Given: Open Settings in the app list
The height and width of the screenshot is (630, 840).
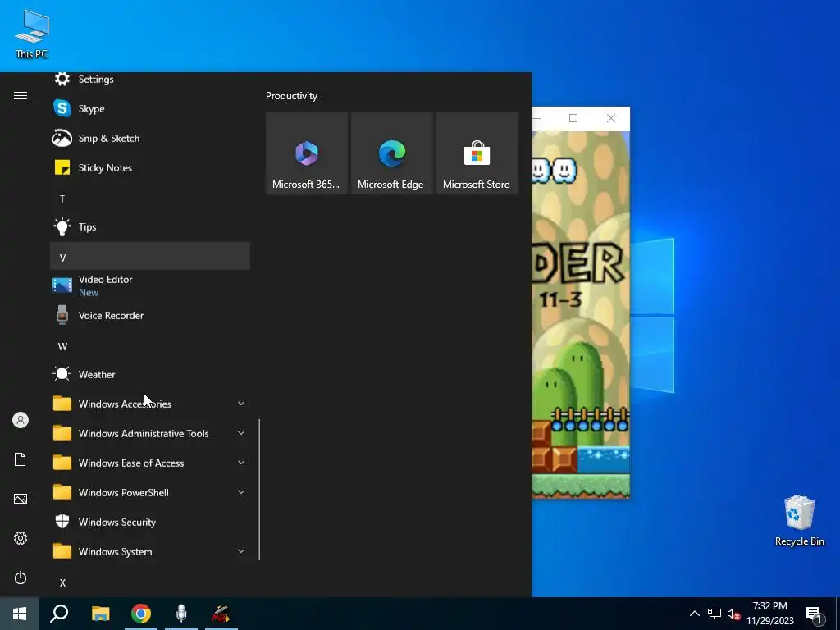Looking at the screenshot, I should [150, 80].
